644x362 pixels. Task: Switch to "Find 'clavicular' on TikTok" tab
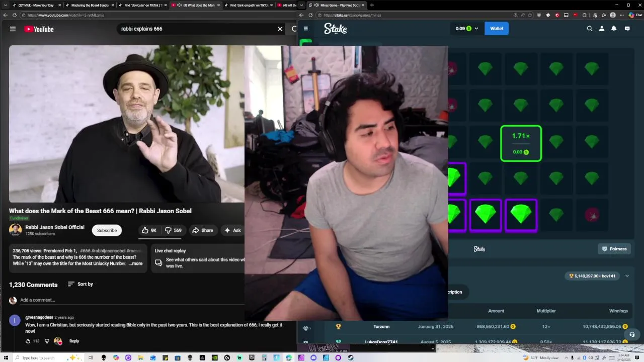click(142, 5)
